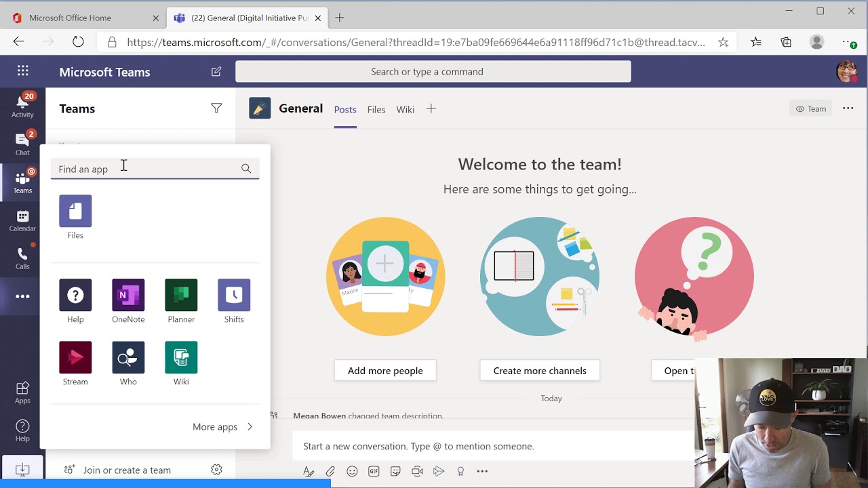Close the General Teams browser tab
The height and width of the screenshot is (488, 868).
click(x=317, y=18)
